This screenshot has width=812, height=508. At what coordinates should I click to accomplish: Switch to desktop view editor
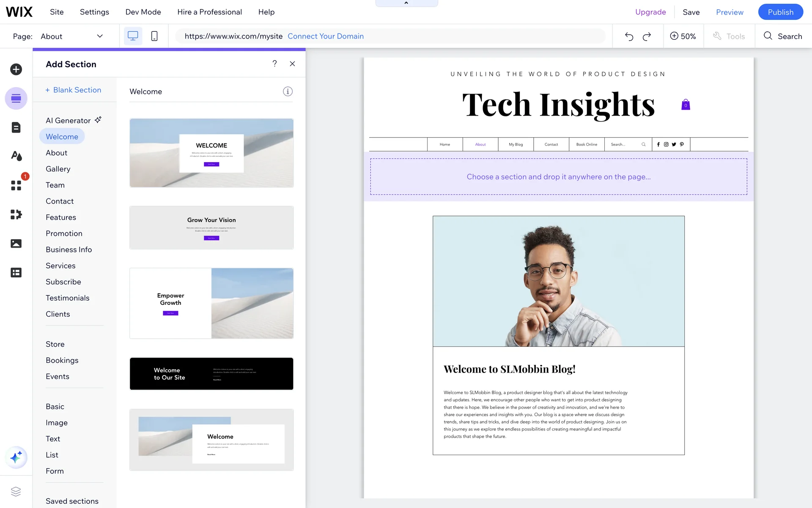point(133,36)
